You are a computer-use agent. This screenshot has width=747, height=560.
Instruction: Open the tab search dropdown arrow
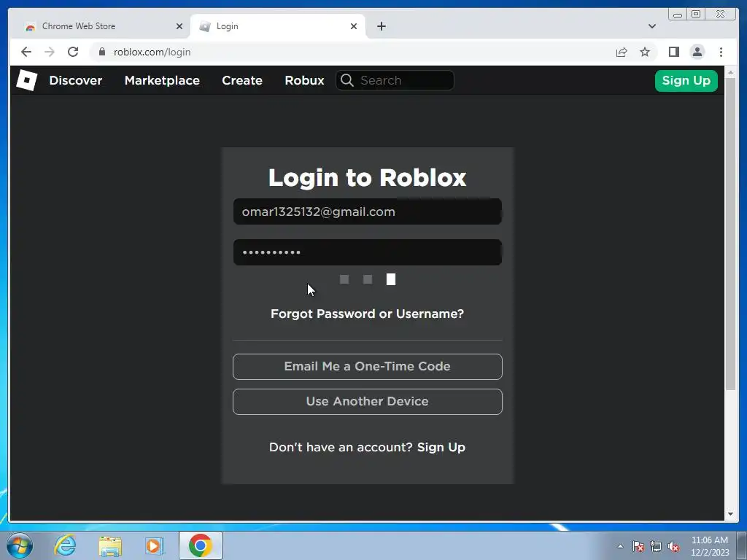pyautogui.click(x=651, y=26)
